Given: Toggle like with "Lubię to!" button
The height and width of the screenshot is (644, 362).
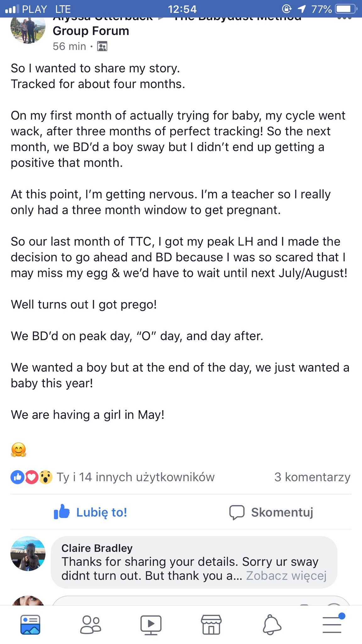Looking at the screenshot, I should [x=90, y=512].
